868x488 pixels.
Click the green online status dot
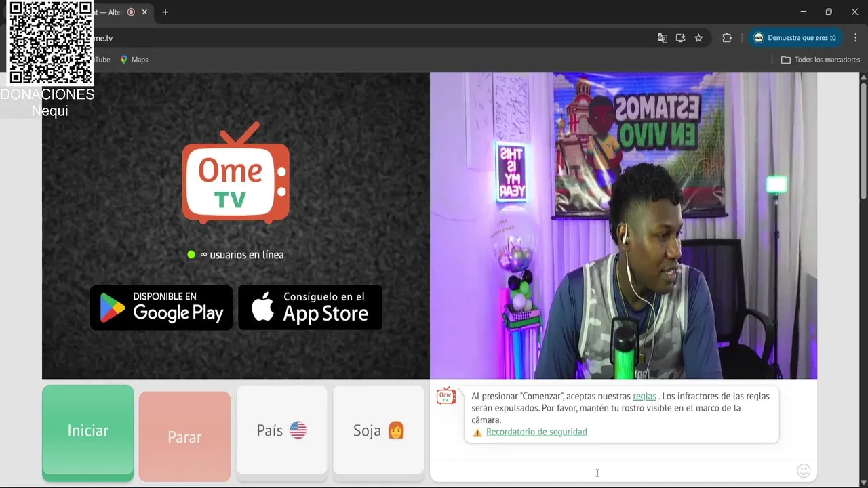(x=191, y=255)
